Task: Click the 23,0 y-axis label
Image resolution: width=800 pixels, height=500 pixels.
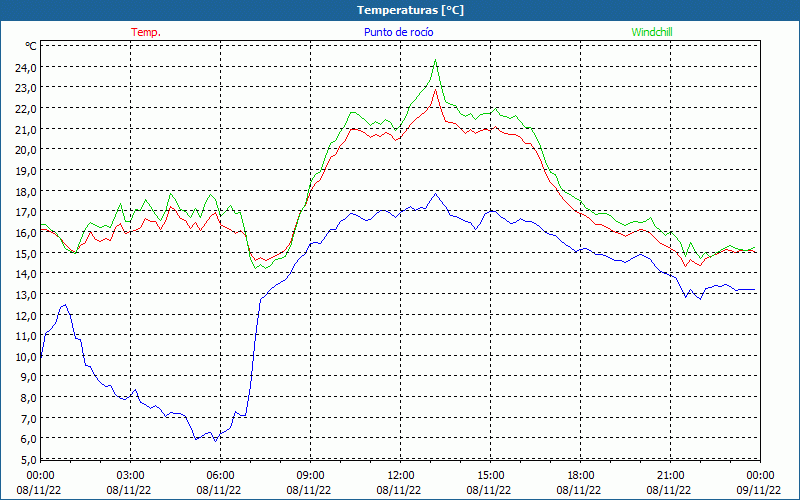Action: (x=26, y=88)
